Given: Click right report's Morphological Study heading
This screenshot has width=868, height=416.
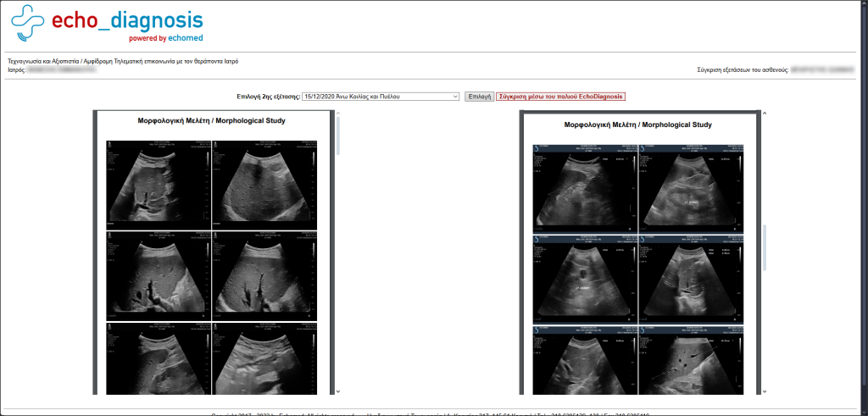Looking at the screenshot, I should [x=637, y=125].
